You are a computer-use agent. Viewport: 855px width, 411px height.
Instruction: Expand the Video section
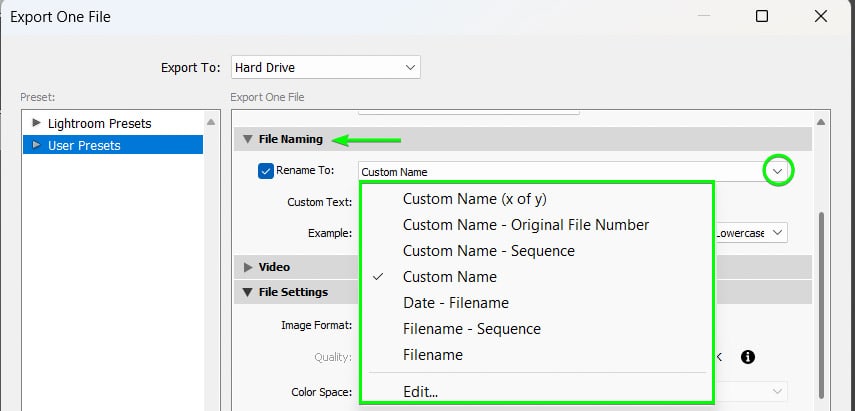(249, 267)
